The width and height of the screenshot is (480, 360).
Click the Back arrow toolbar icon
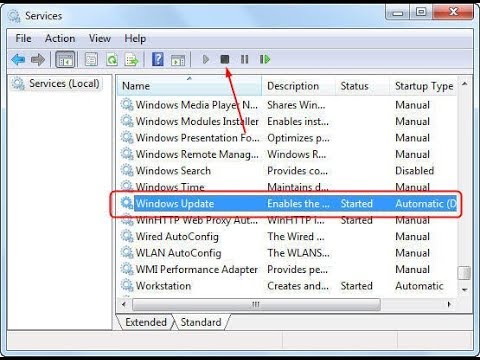pos(18,60)
